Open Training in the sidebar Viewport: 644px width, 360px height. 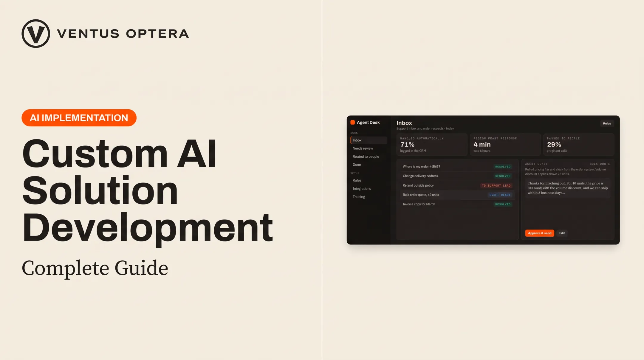coord(359,196)
